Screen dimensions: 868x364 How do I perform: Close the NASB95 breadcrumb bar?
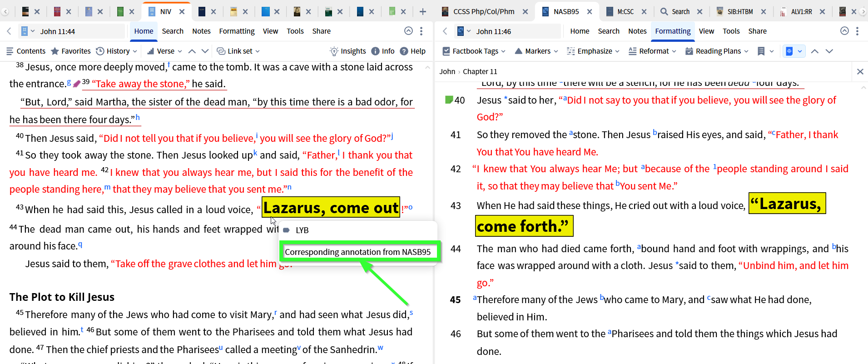(860, 71)
